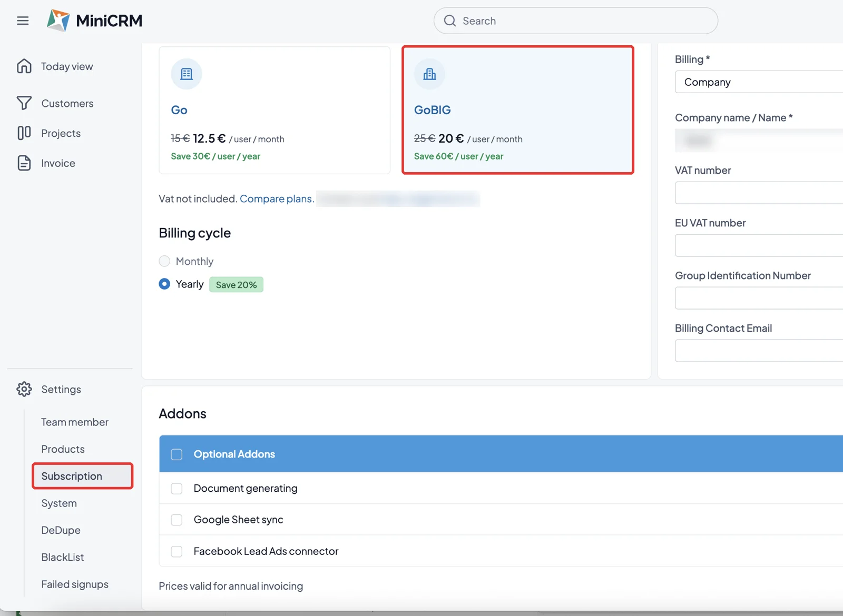The width and height of the screenshot is (843, 616).
Task: Open Projects in sidebar
Action: [61, 133]
